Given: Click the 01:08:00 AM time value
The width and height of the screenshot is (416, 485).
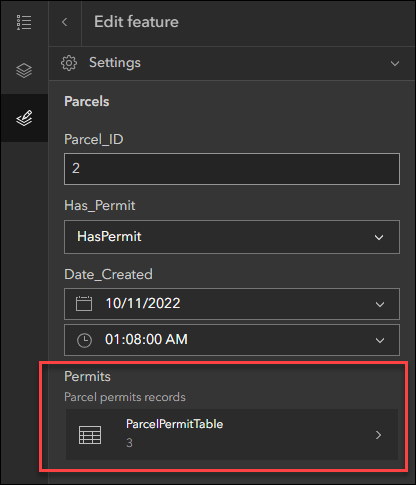Looking at the screenshot, I should (x=146, y=339).
